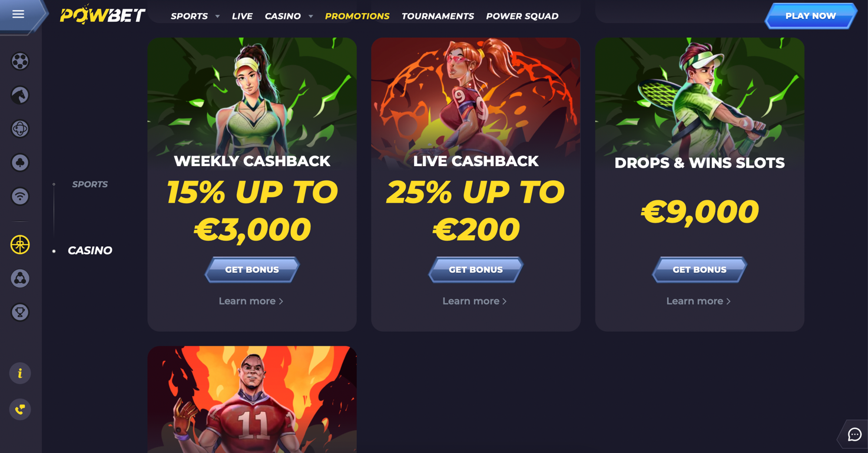Open the Tournaments menu item
This screenshot has height=453, width=868.
pyautogui.click(x=438, y=16)
